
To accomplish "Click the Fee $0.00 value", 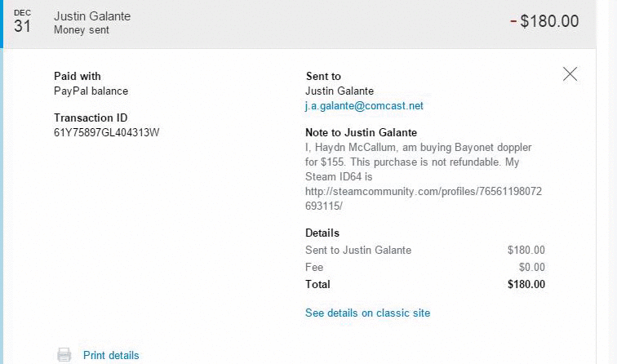I will (x=531, y=267).
